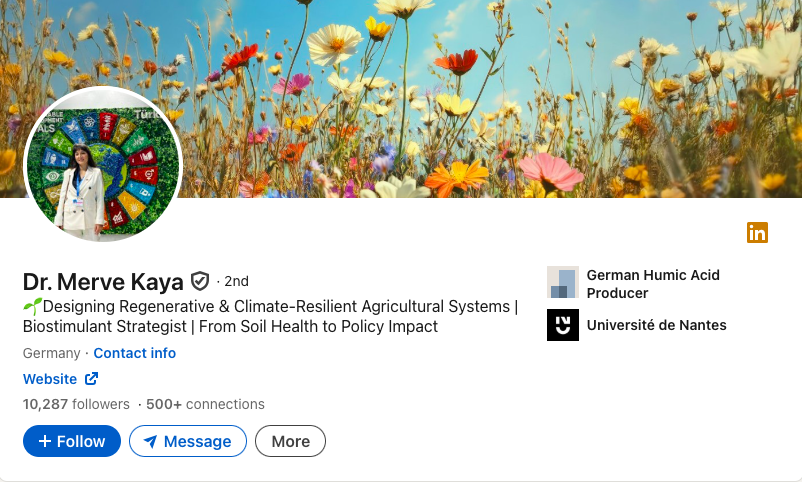
Task: Click the verification shield badge icon
Action: [x=200, y=281]
